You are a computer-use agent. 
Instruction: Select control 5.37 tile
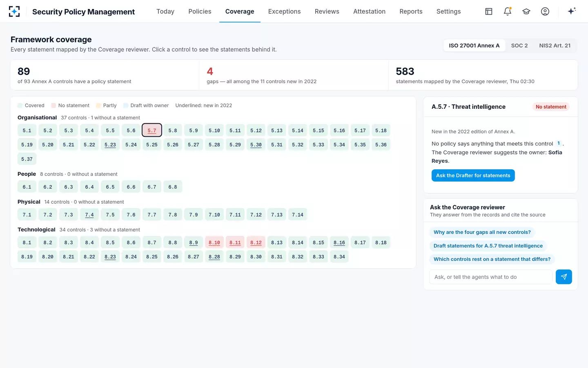pyautogui.click(x=27, y=159)
